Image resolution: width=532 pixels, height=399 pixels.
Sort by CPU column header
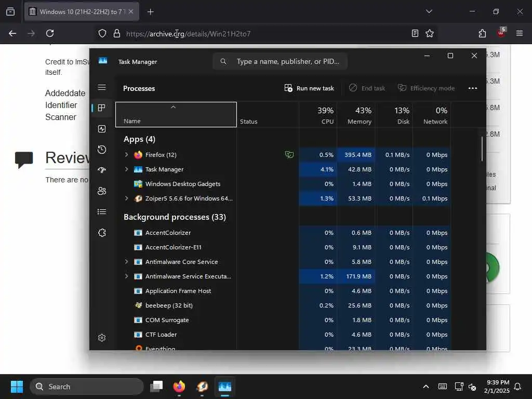[x=318, y=115]
